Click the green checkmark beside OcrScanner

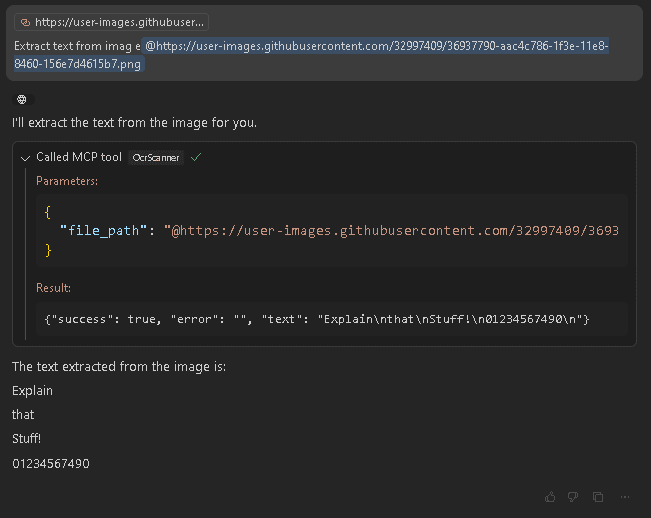click(x=196, y=157)
